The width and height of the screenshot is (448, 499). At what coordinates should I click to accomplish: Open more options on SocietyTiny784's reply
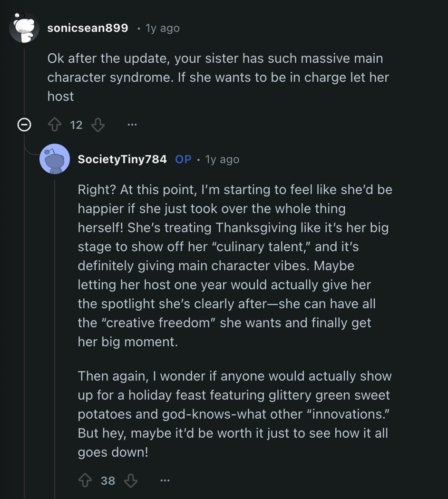click(165, 481)
